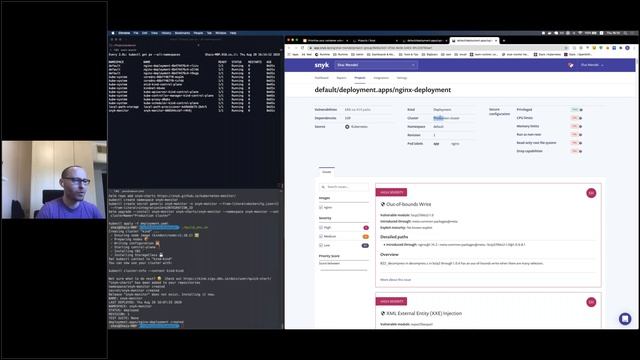Click the Medium severity count badge
The height and width of the screenshot is (360, 640).
[366, 236]
